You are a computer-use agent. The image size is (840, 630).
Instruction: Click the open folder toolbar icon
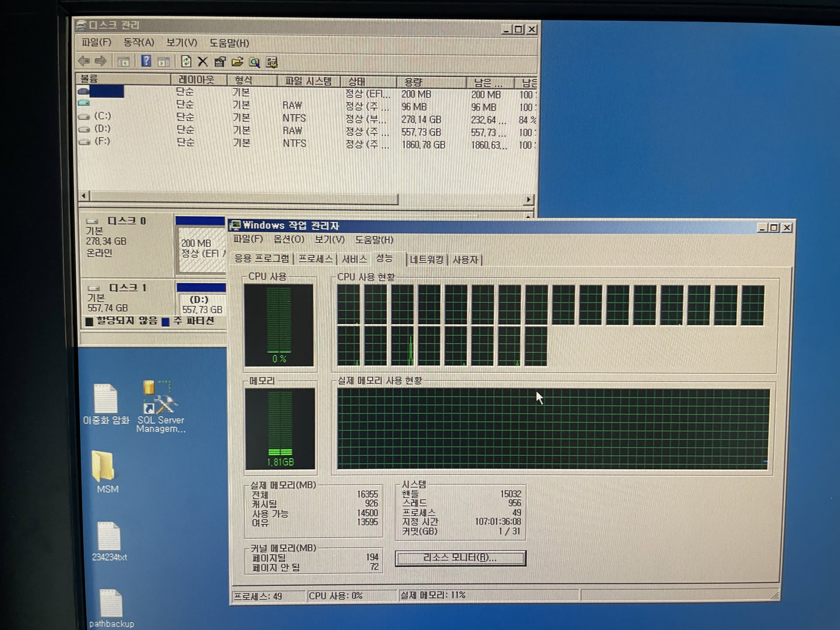(237, 62)
